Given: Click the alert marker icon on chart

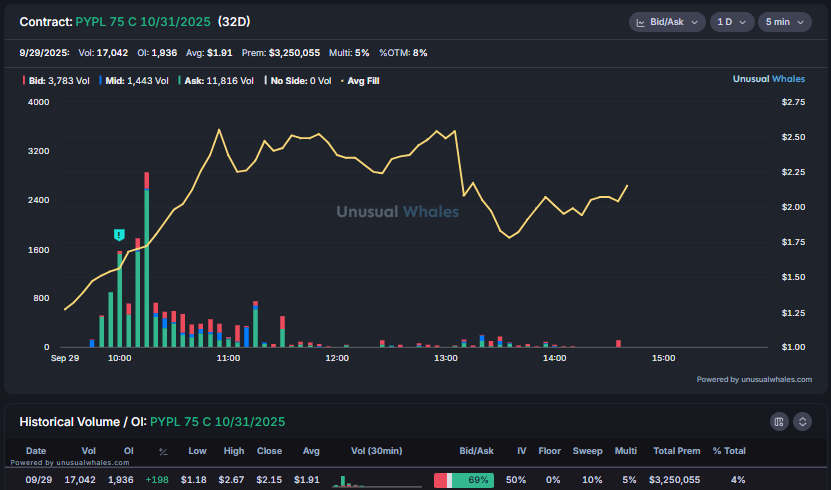Looking at the screenshot, I should (119, 234).
